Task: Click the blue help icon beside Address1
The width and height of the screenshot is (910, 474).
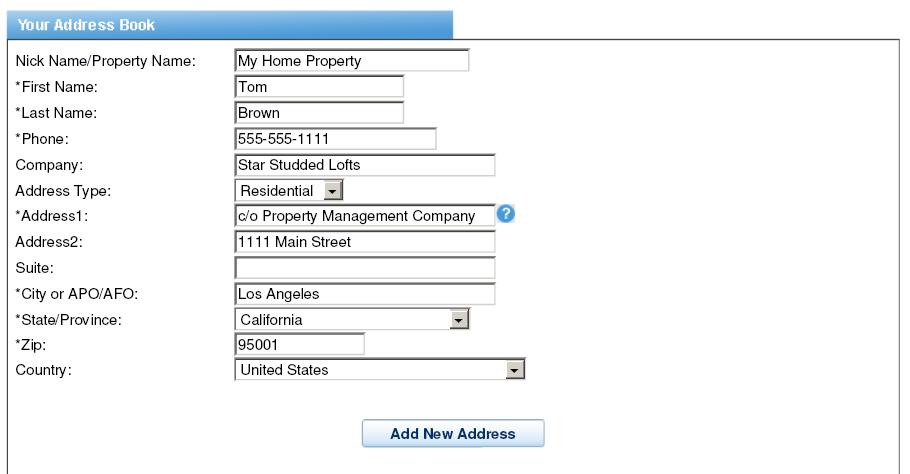Action: click(505, 214)
